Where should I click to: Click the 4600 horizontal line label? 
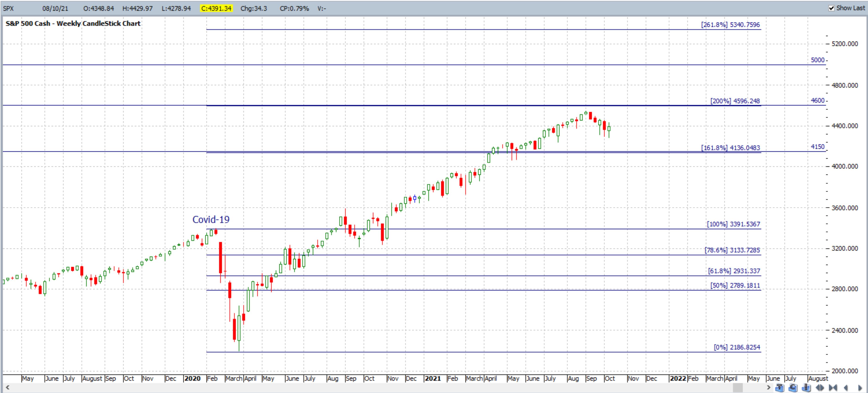click(x=817, y=100)
